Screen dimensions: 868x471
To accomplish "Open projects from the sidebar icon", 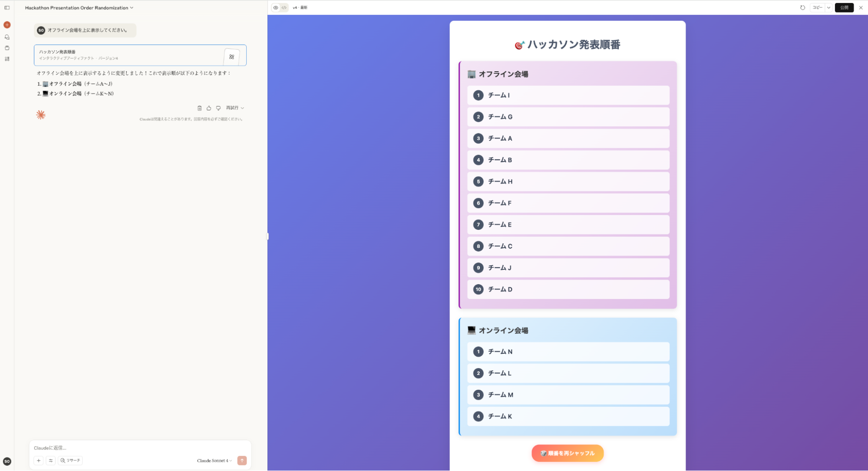I will point(7,48).
